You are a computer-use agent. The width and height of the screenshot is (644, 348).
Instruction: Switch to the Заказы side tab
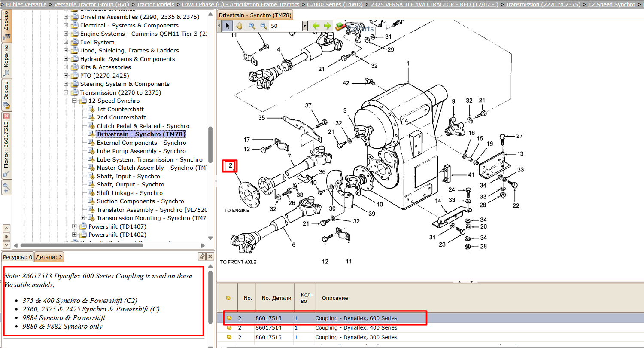click(6, 95)
